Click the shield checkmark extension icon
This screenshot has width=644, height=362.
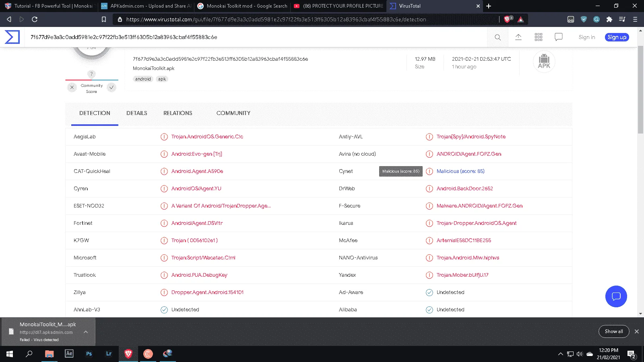[584, 19]
